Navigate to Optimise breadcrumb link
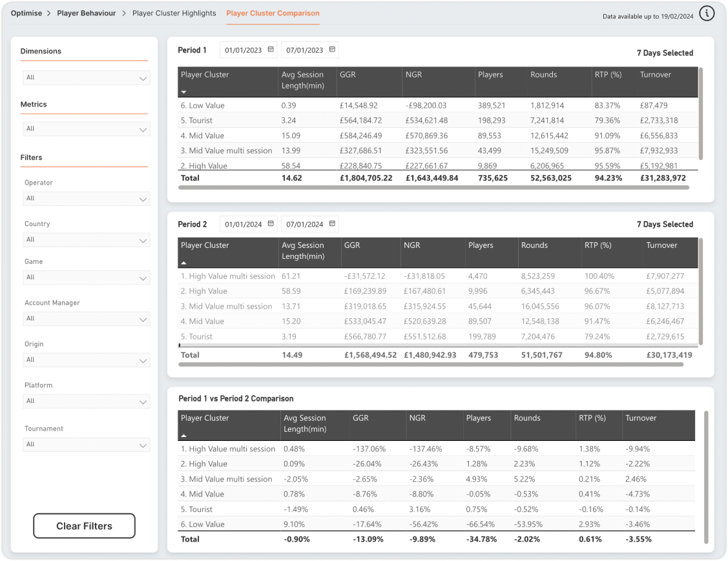 26,13
